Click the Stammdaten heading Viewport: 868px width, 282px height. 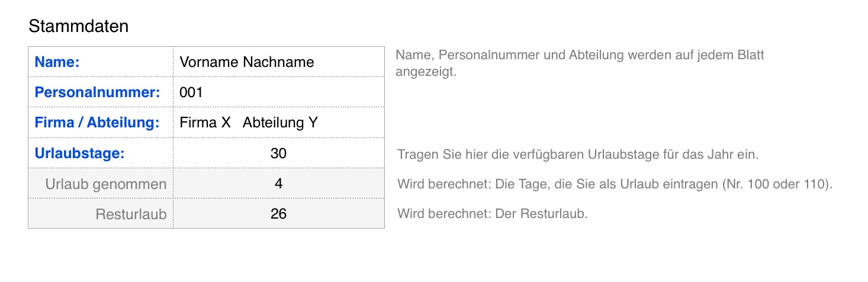click(78, 27)
